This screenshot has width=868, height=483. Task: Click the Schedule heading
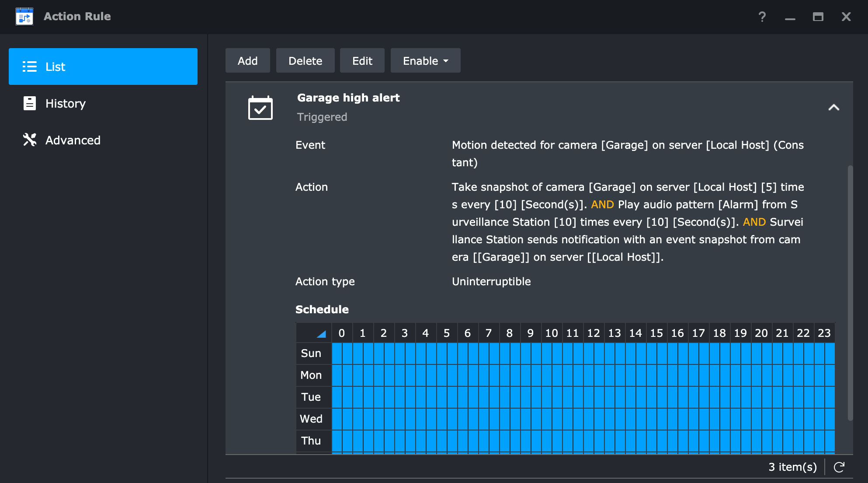coord(322,309)
